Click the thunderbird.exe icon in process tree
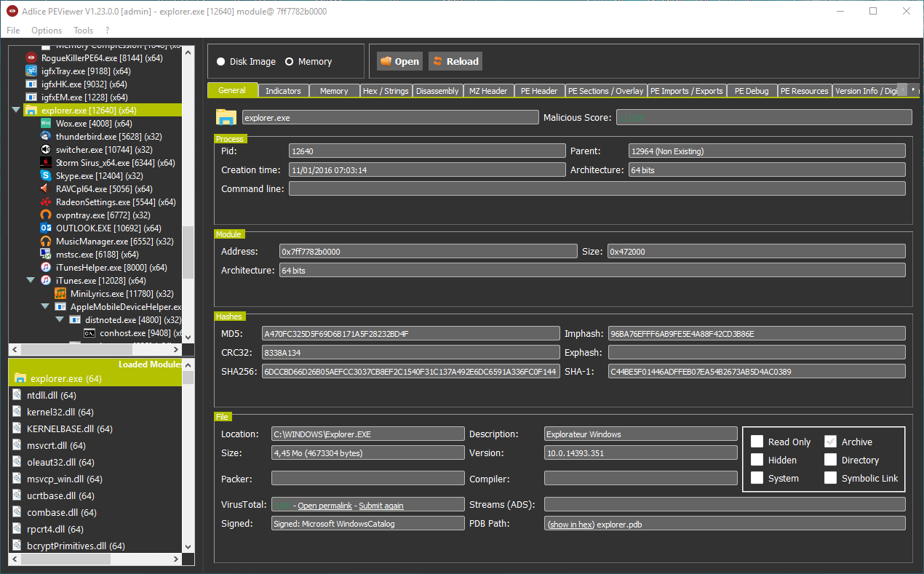This screenshot has height=574, width=924. coord(46,137)
